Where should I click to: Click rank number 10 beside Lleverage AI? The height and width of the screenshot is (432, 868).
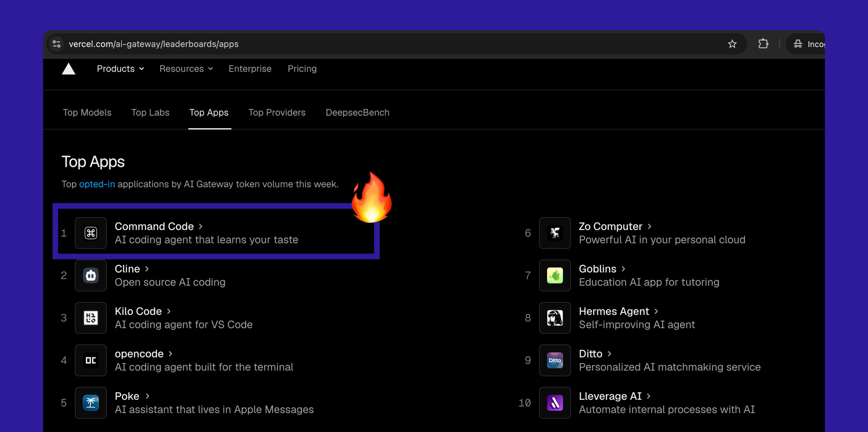(524, 403)
